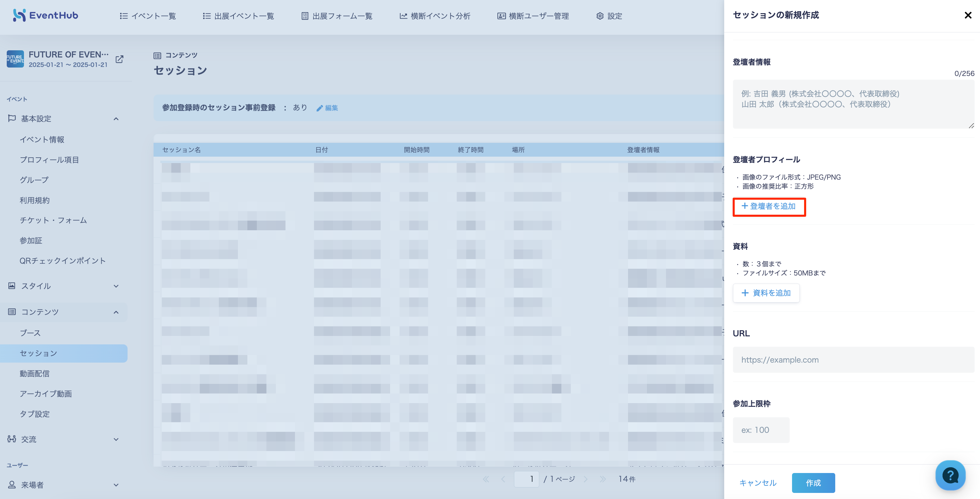Viewport: 980px width, 499px height.
Task: Click the 資料を追加 button
Action: [766, 293]
